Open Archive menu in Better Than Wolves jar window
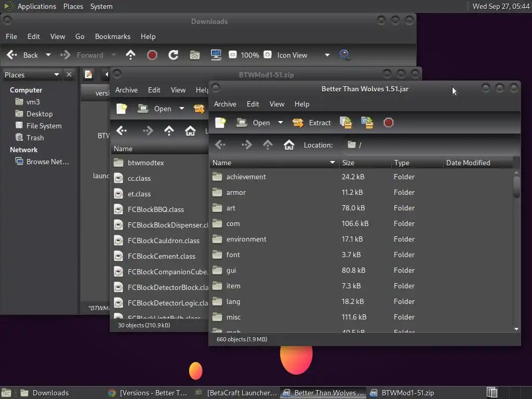The image size is (532, 399). click(225, 104)
